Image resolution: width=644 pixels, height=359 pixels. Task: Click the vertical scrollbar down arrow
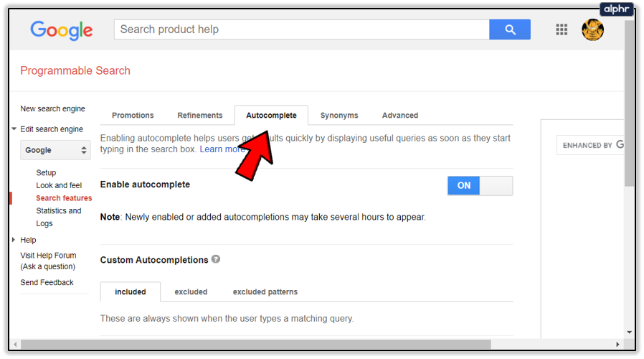(x=629, y=332)
